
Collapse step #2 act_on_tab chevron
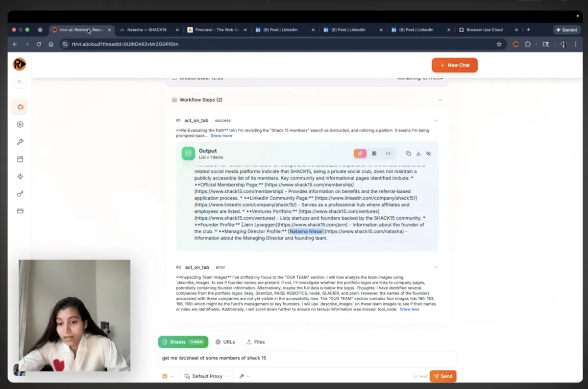[x=436, y=267]
